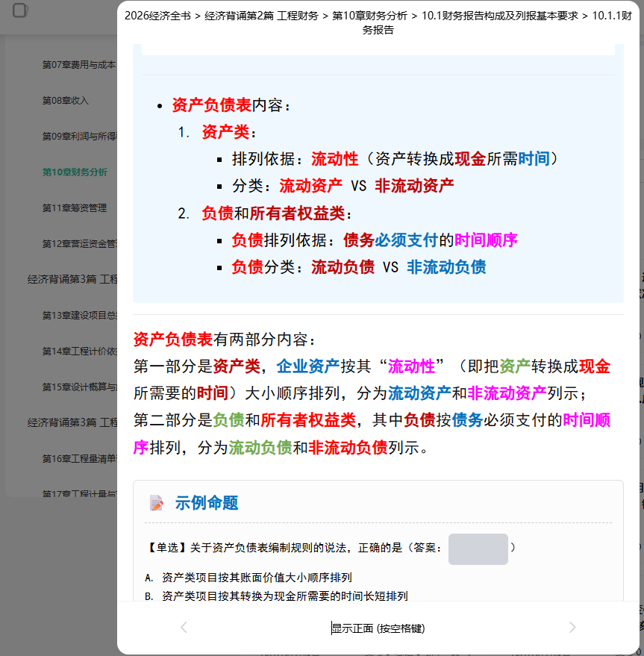Toggle the checkbox at top-left corner
644x656 pixels.
19,10
